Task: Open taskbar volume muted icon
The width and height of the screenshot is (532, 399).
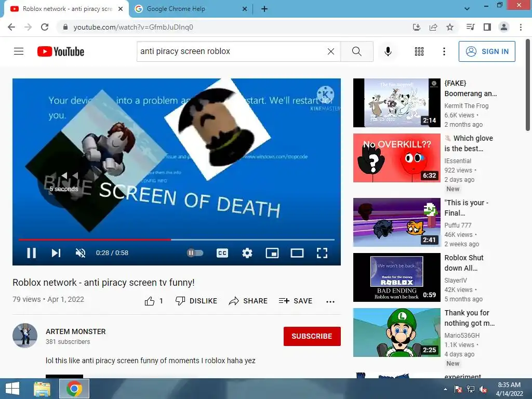Action: (x=483, y=389)
